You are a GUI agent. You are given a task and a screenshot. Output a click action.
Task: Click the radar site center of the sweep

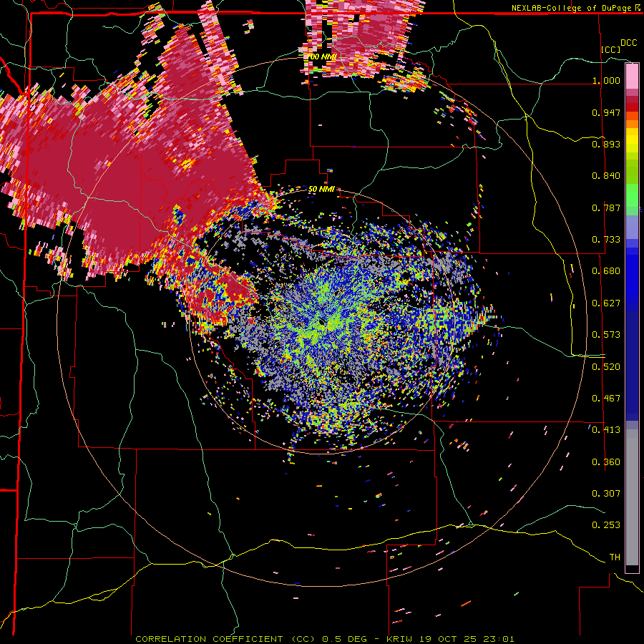[321, 323]
